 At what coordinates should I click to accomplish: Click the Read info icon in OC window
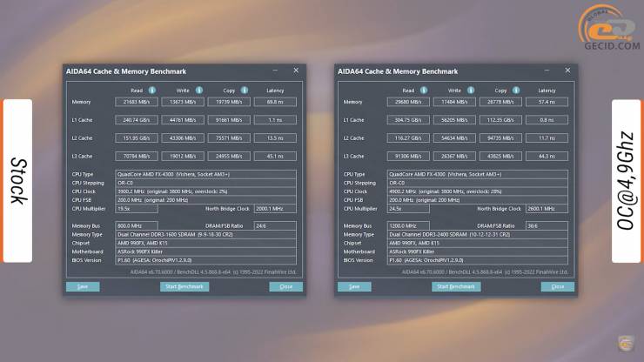tap(424, 90)
